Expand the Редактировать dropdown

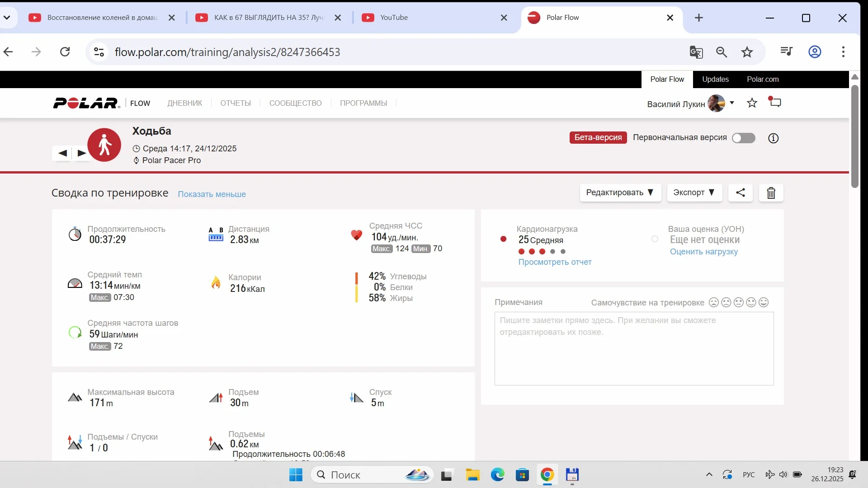[x=620, y=192]
